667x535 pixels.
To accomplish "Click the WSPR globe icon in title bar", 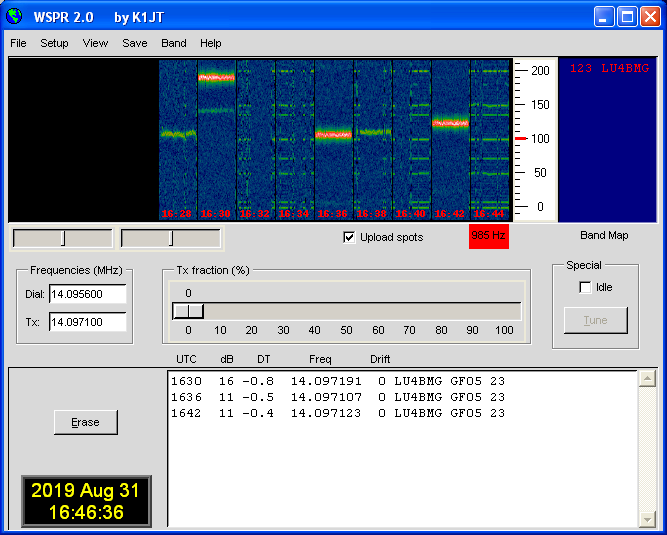I will tap(14, 16).
